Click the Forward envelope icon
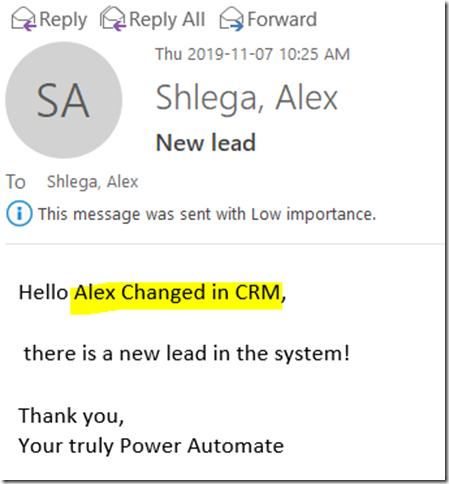 coord(231,19)
